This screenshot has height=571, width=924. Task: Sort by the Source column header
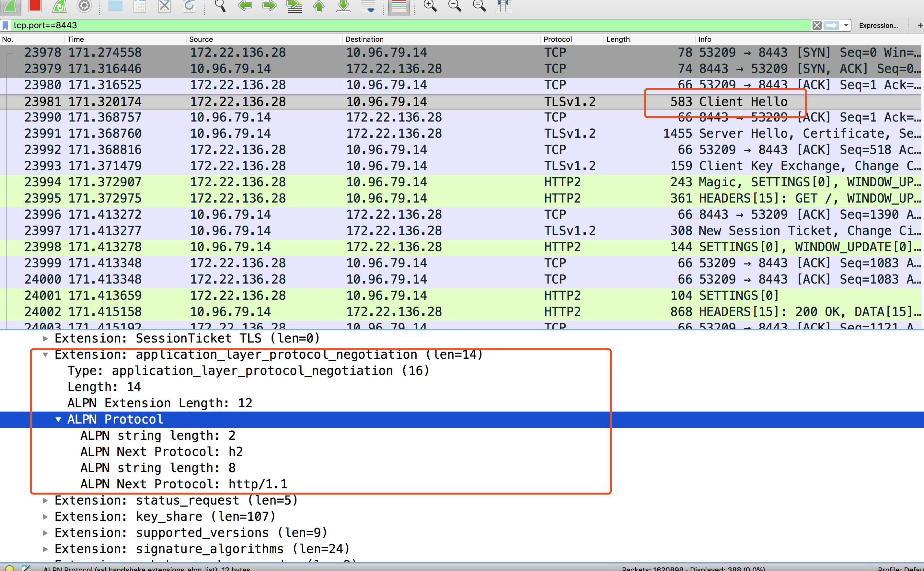(x=264, y=39)
